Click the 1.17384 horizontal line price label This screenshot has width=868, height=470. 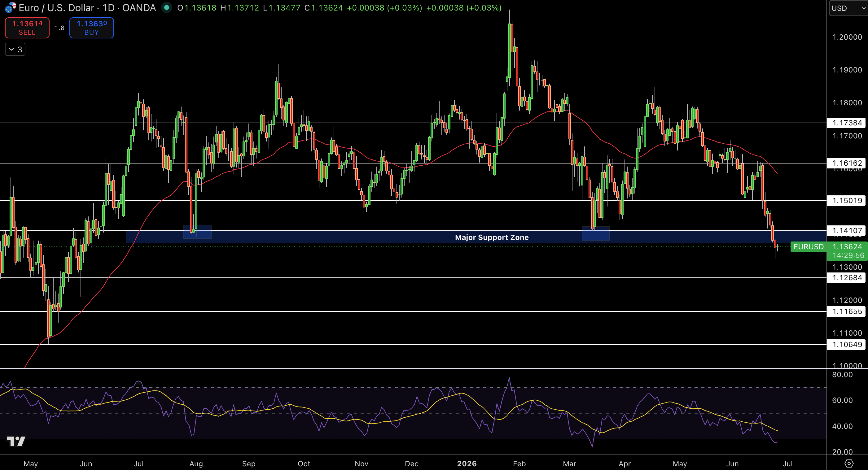[x=847, y=123]
